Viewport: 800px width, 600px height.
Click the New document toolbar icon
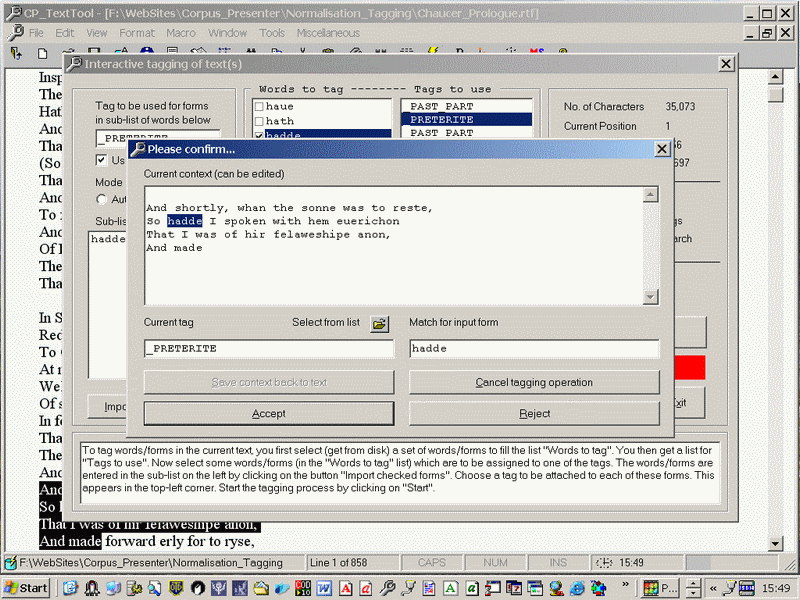click(x=40, y=54)
